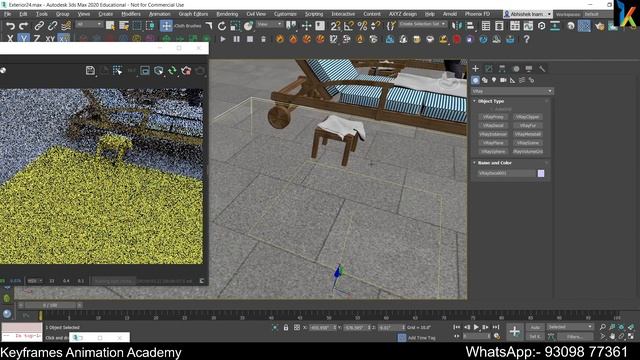Open the Phoenix FD menu
640x360 pixels.
tap(477, 14)
